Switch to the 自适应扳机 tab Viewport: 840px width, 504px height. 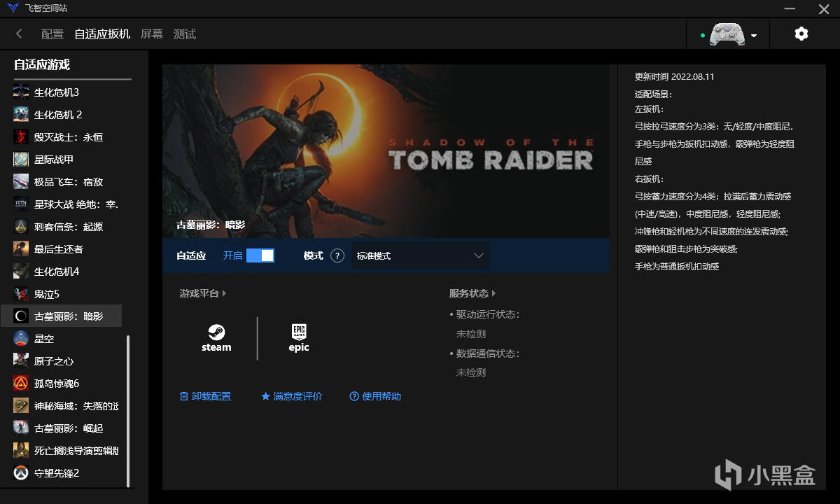pos(102,34)
